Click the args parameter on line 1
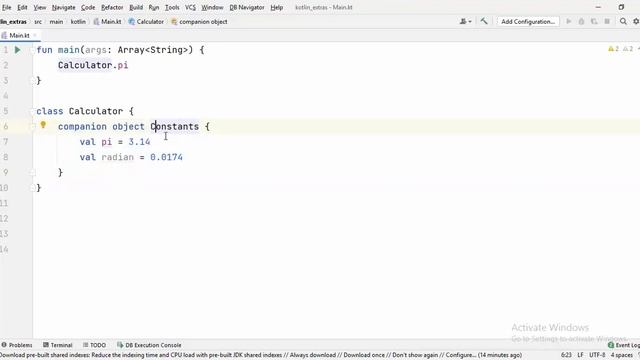The width and height of the screenshot is (640, 360). (96, 50)
